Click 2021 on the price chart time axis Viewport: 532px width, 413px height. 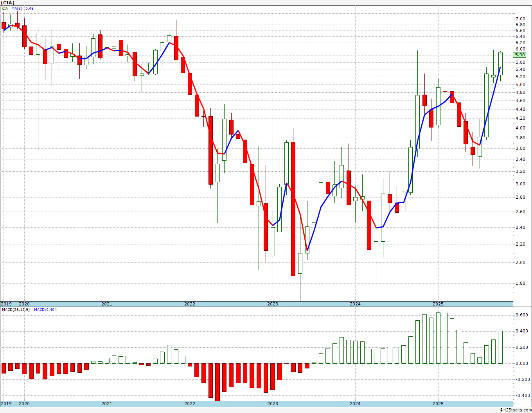tap(107, 304)
